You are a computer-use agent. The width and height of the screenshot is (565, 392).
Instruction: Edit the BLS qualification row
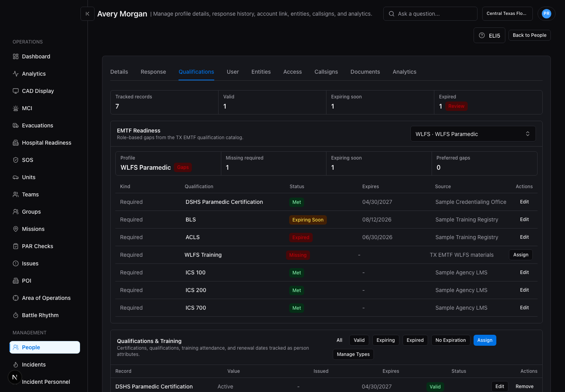click(x=524, y=220)
